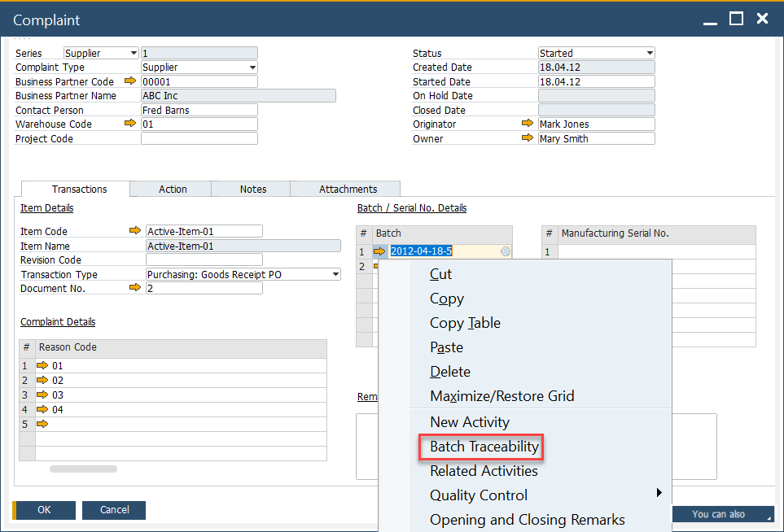This screenshot has width=784, height=532.
Task: Open the Status dropdown showing Started
Action: [648, 52]
